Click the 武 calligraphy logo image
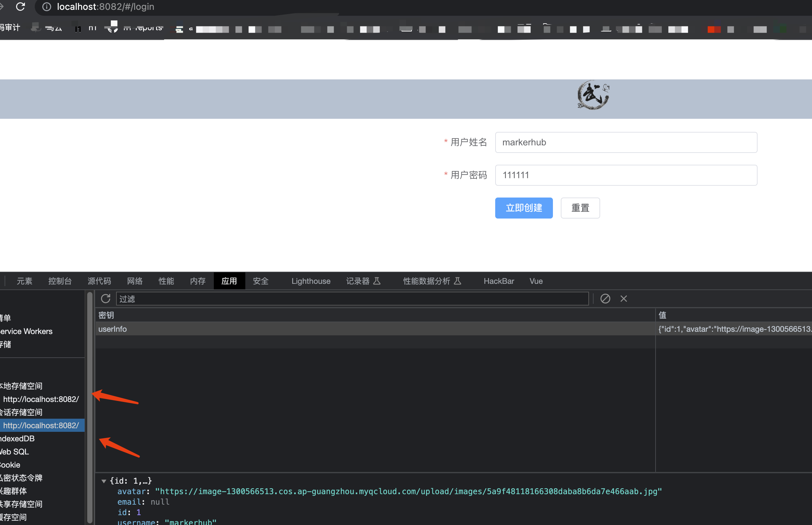The image size is (812, 525). [x=593, y=95]
